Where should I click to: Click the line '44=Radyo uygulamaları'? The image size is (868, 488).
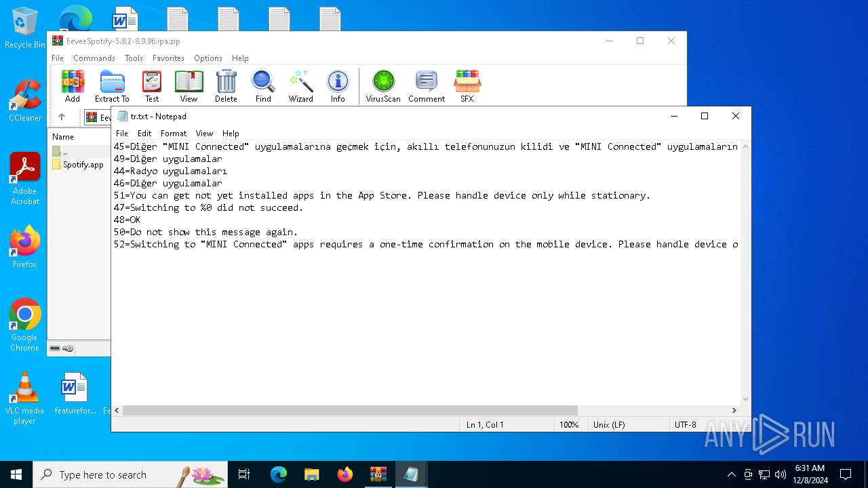tap(171, 171)
